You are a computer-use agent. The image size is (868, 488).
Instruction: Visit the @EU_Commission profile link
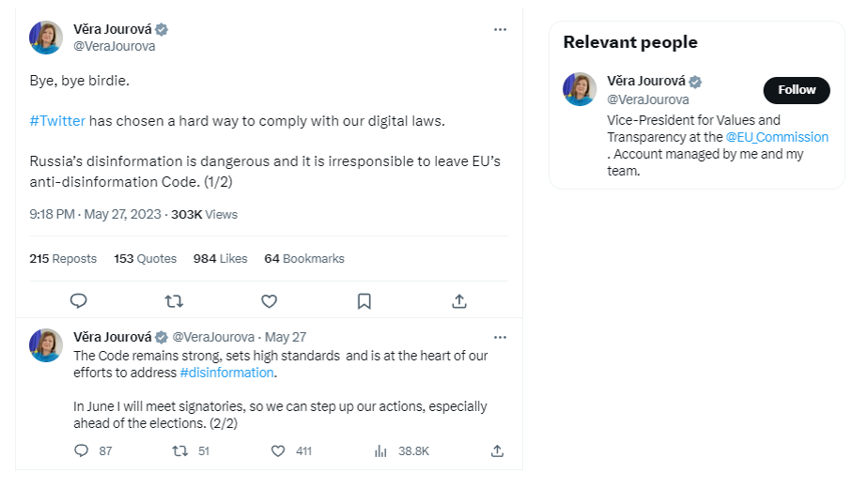pyautogui.click(x=777, y=137)
